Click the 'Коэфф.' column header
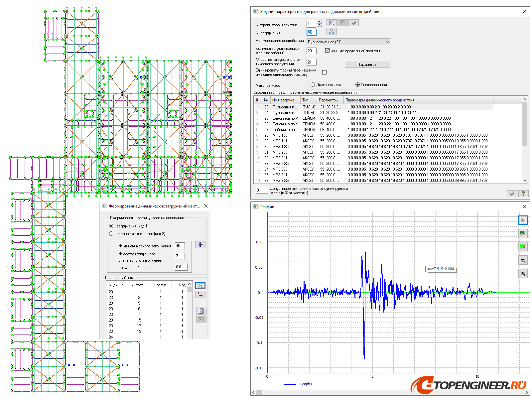This screenshot has width=532, height=399. point(161,285)
